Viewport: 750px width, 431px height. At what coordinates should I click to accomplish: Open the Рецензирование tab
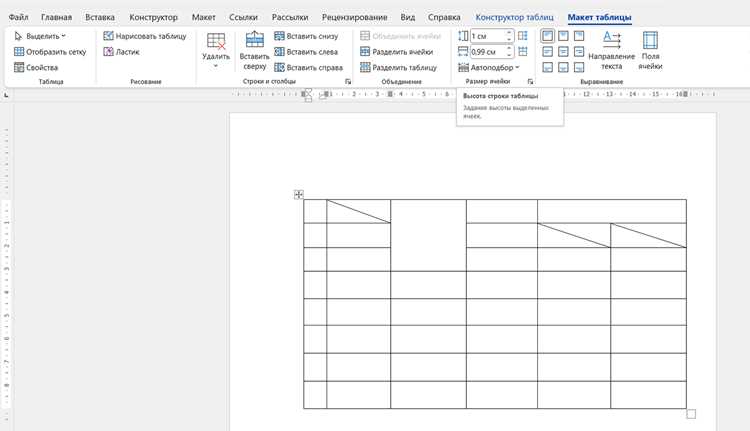pos(354,17)
